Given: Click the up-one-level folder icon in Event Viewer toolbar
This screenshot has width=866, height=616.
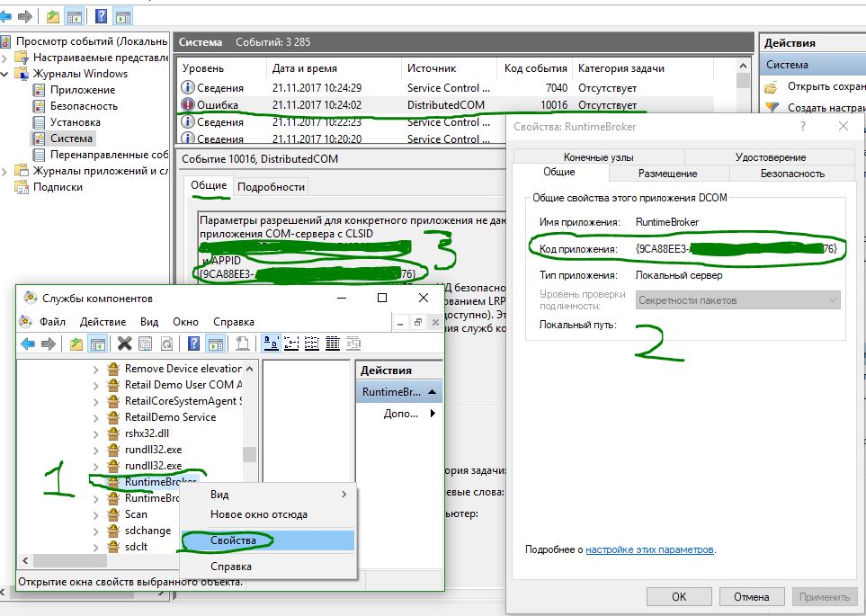Looking at the screenshot, I should coord(53,16).
